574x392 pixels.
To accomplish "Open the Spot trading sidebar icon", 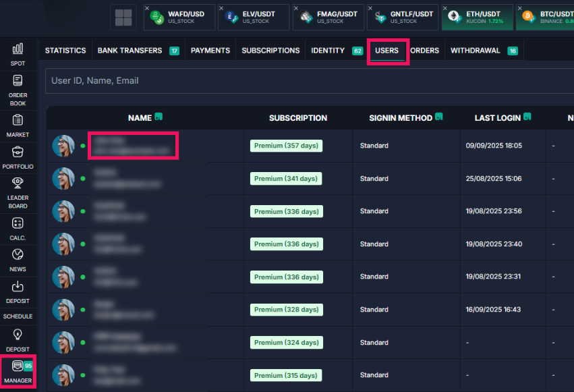I will 18,50.
